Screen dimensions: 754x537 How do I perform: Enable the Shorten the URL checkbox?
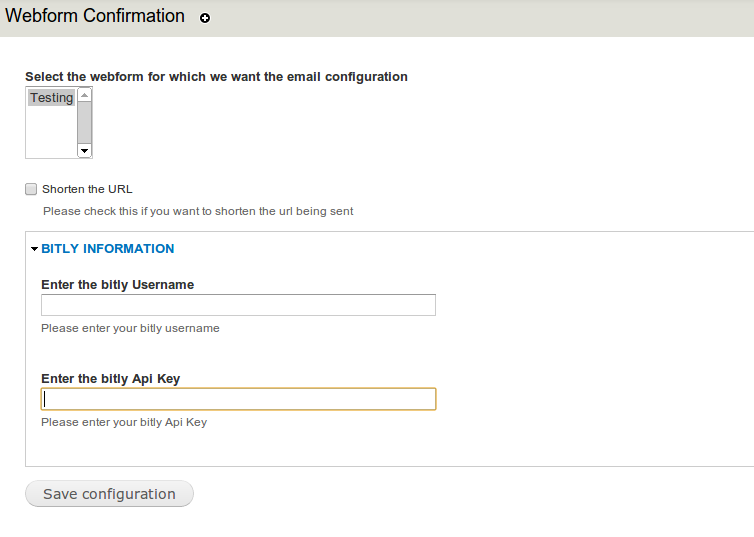pyautogui.click(x=31, y=189)
